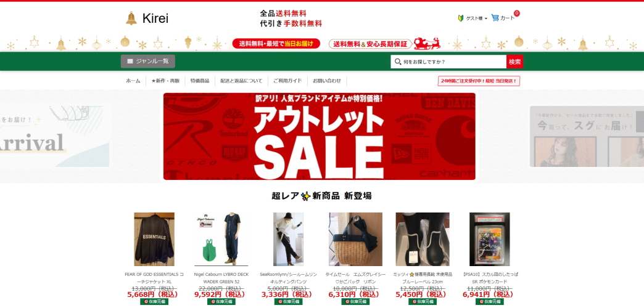This screenshot has width=644, height=308.
Task: Click the guest user beginner-mark icon
Action: [x=461, y=18]
